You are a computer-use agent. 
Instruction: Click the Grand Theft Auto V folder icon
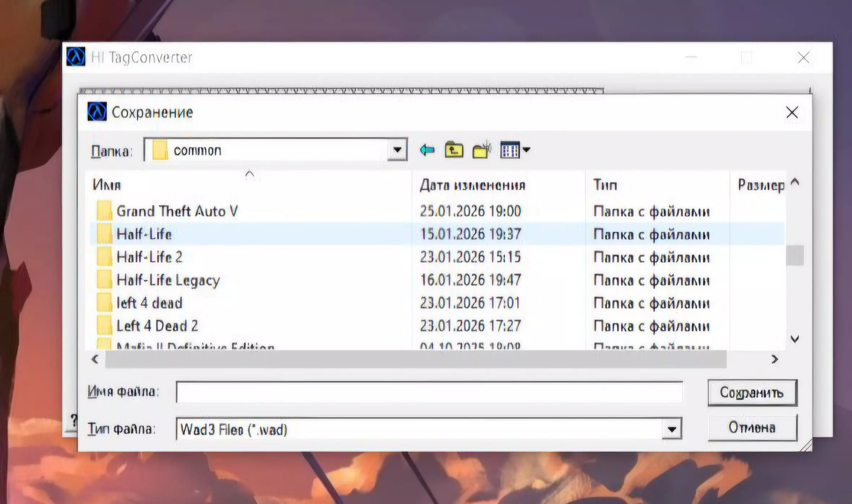tap(104, 211)
